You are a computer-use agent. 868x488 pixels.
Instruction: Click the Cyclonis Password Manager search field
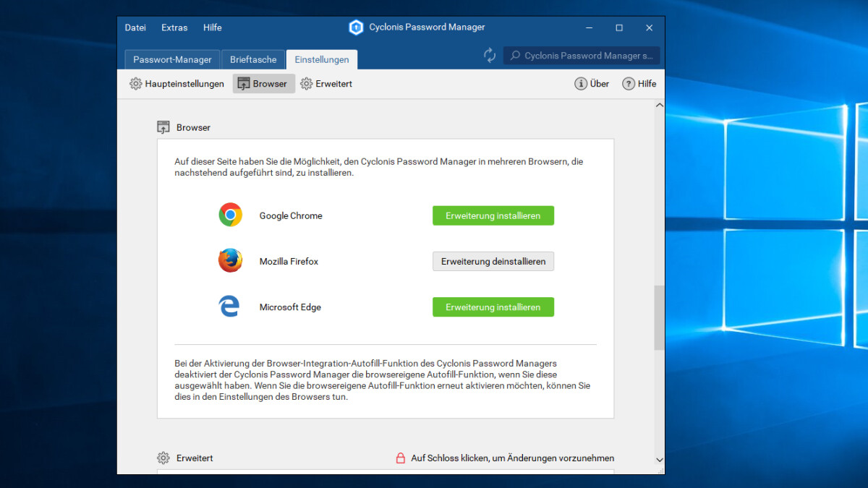click(x=582, y=56)
